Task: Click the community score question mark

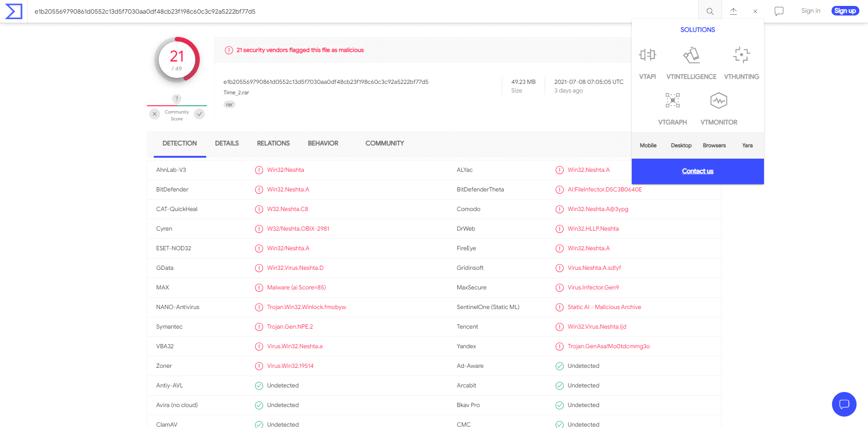Action: pyautogui.click(x=177, y=98)
